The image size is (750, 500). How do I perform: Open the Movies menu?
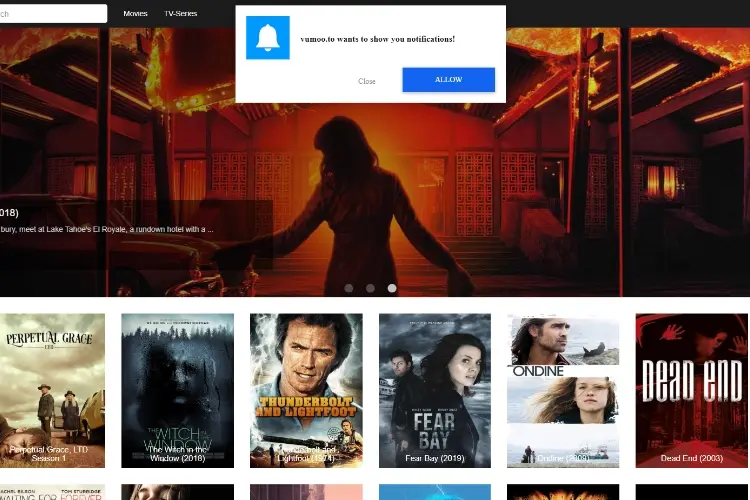pyautogui.click(x=135, y=13)
